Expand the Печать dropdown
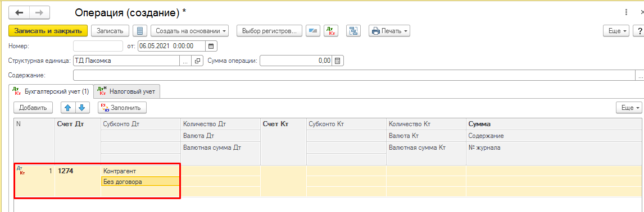644x212 pixels. (389, 31)
